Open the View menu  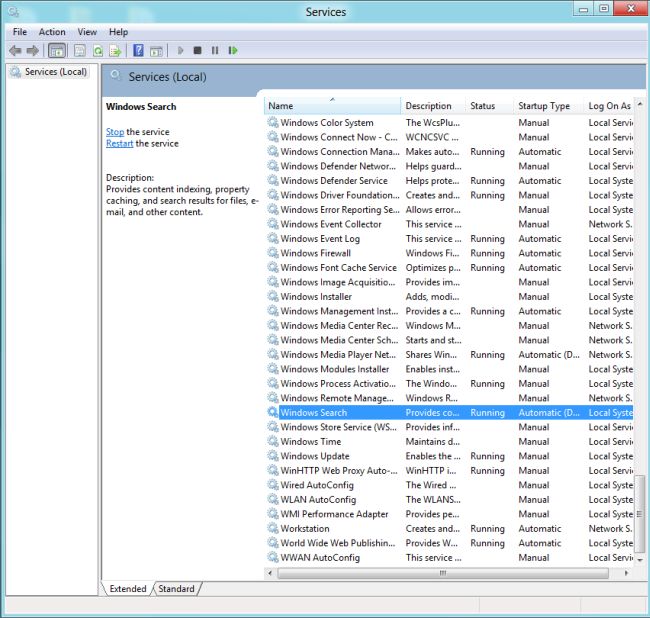pyautogui.click(x=87, y=32)
